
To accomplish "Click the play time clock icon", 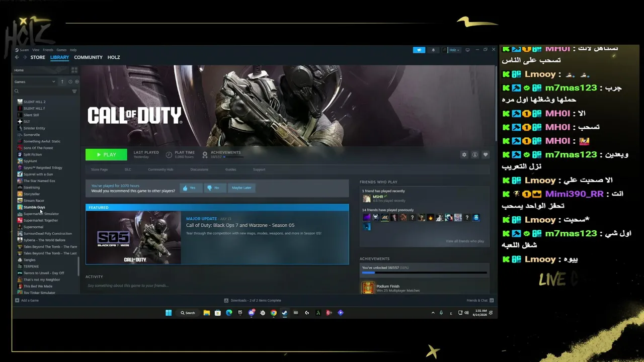I will [x=169, y=154].
